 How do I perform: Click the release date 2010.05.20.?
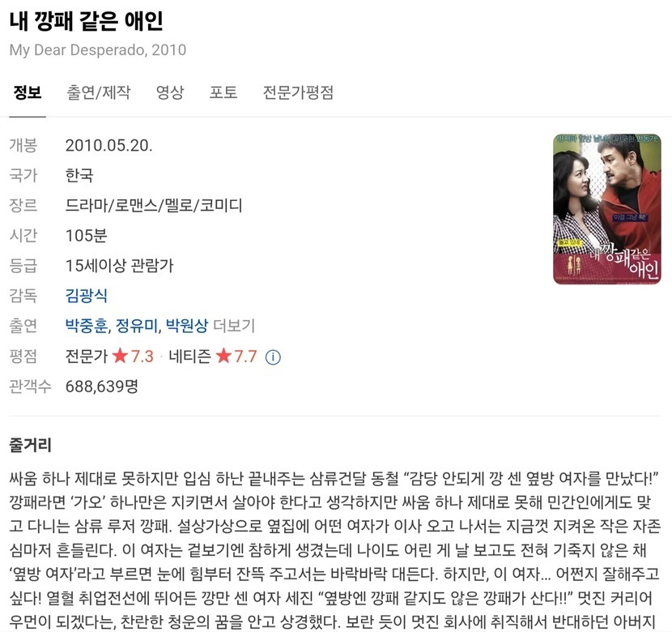pos(108,146)
